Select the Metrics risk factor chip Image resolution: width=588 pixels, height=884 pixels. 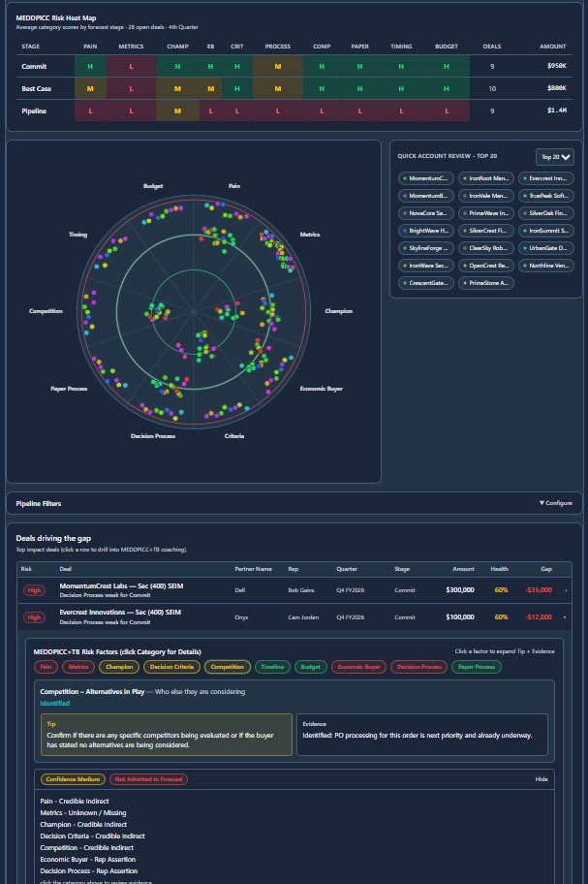78,667
